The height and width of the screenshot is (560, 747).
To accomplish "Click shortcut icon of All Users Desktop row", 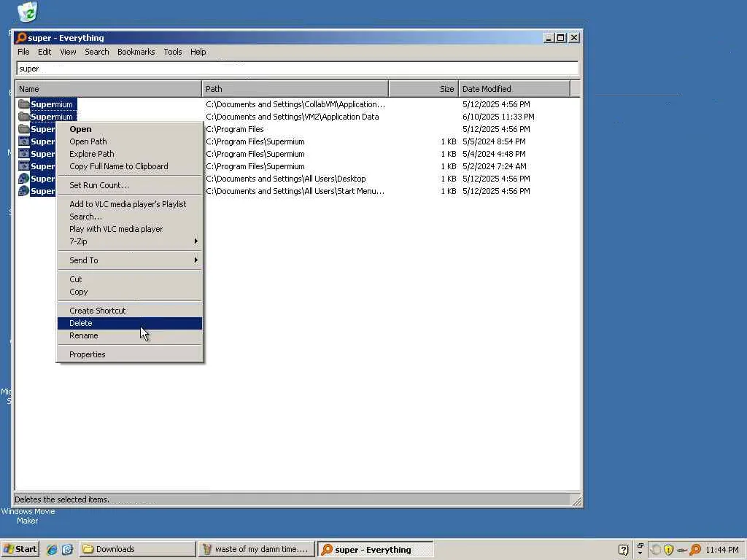I will tap(24, 179).
